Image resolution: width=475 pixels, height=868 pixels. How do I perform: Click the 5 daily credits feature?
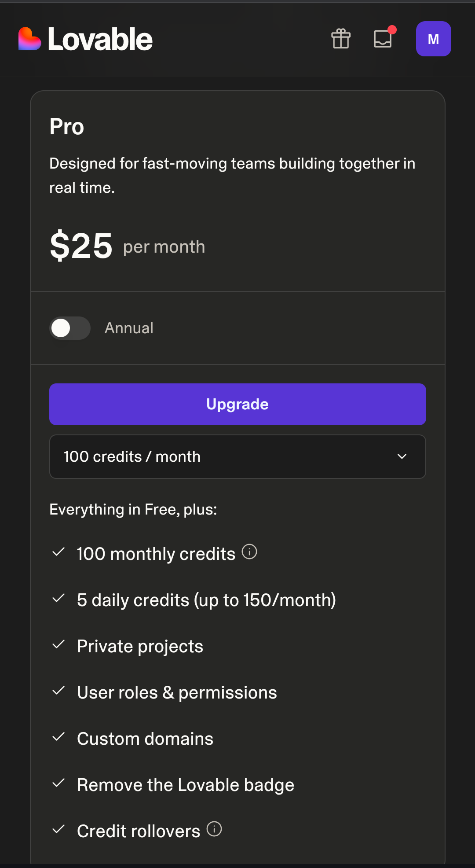[206, 600]
